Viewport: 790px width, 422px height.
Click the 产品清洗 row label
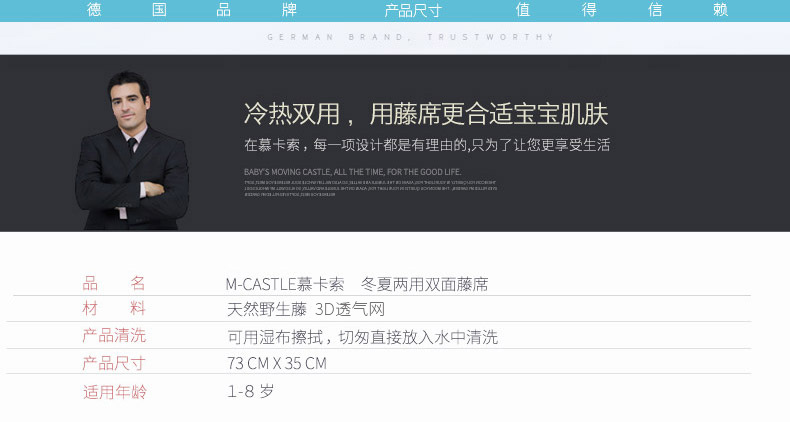[114, 336]
